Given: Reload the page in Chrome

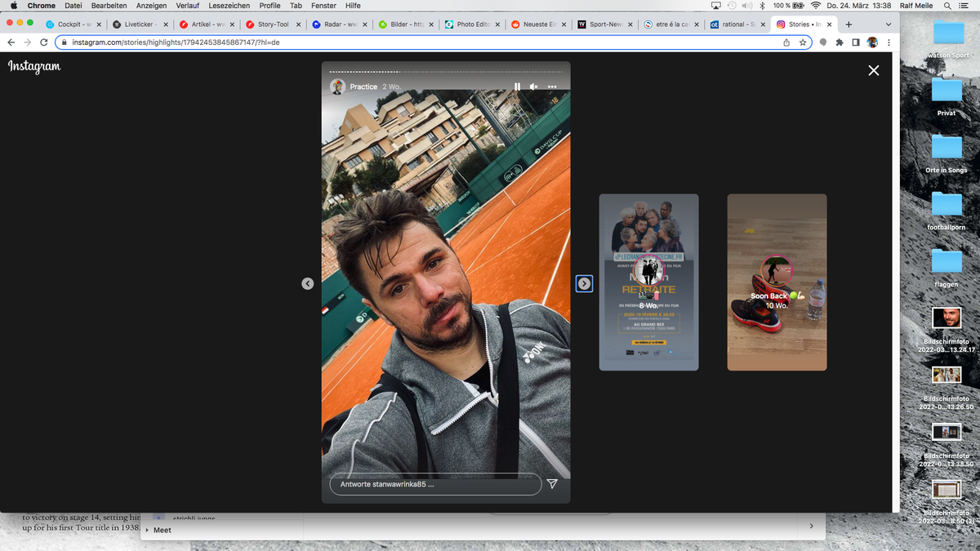Looking at the screenshot, I should tap(43, 42).
